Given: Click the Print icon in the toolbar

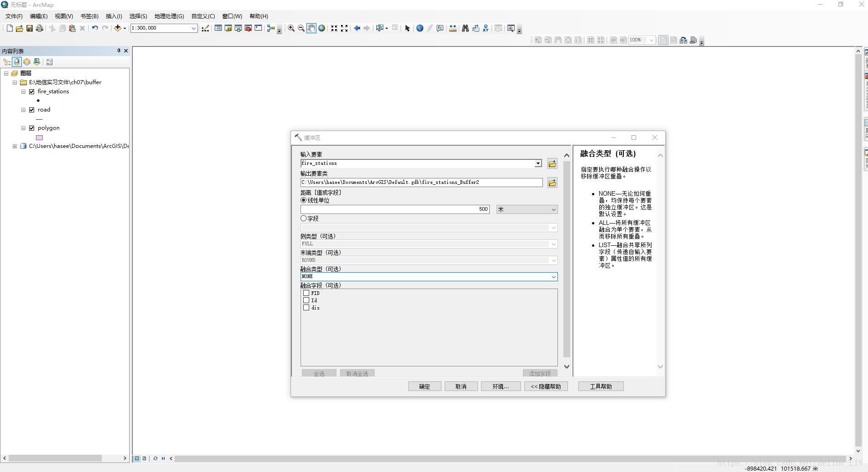Looking at the screenshot, I should click(40, 28).
